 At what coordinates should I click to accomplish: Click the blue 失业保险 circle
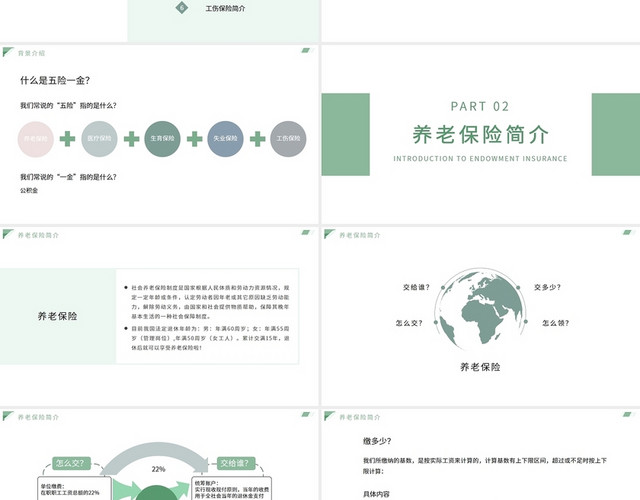[225, 139]
